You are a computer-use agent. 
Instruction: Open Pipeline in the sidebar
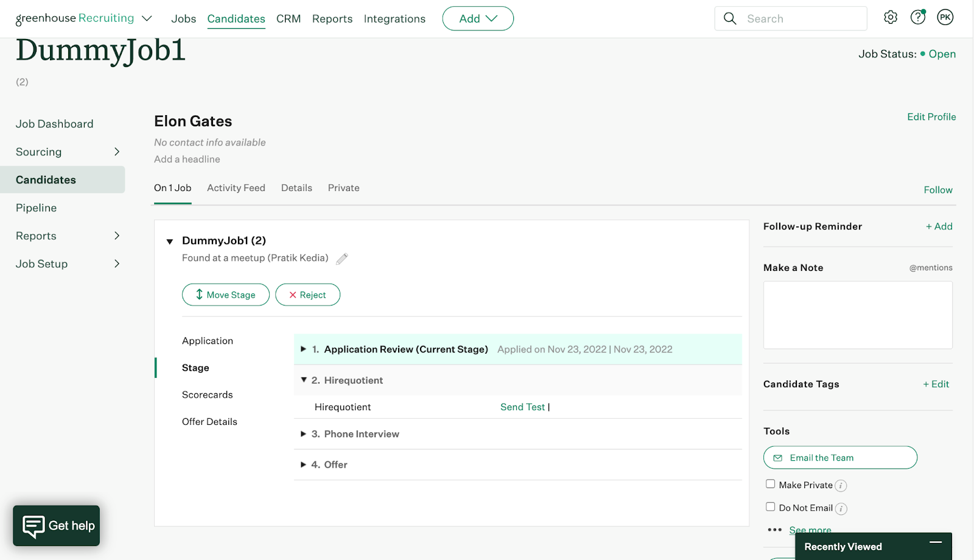(x=37, y=208)
